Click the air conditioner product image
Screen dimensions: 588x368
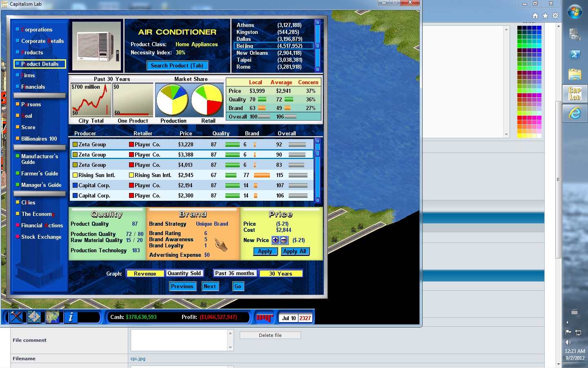(97, 46)
